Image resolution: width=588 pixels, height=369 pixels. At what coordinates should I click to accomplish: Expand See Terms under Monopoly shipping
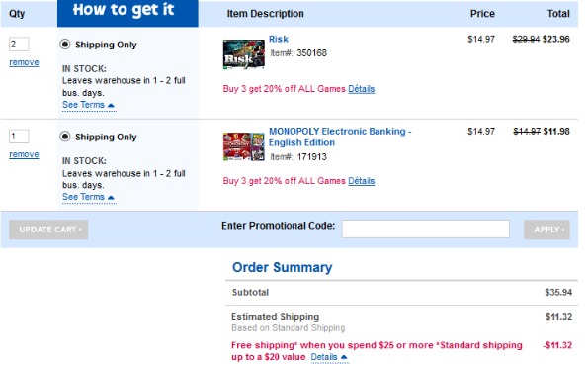(x=89, y=197)
